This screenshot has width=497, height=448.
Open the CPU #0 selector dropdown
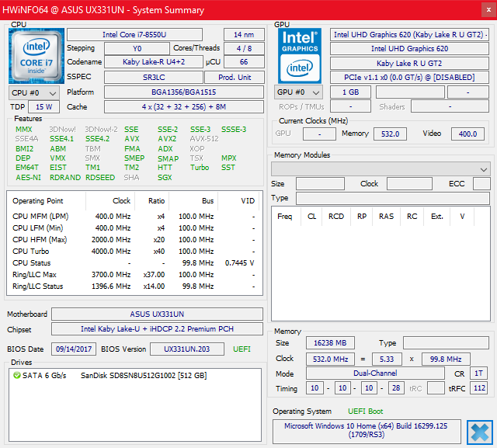pos(32,92)
